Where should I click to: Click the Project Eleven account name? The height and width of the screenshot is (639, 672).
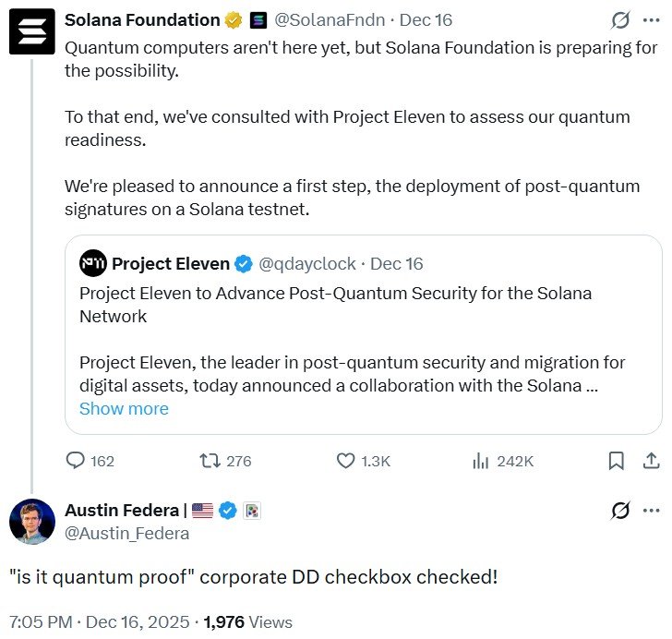coord(171,263)
